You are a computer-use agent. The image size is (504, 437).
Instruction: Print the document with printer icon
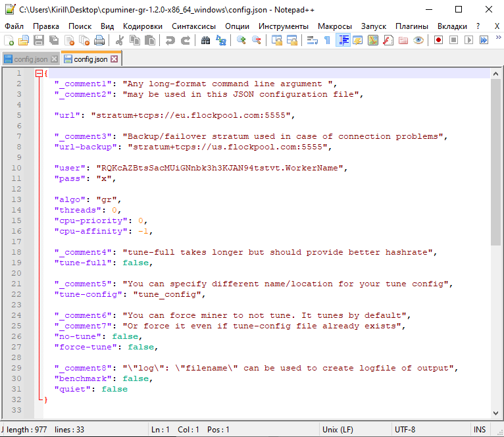tap(99, 41)
